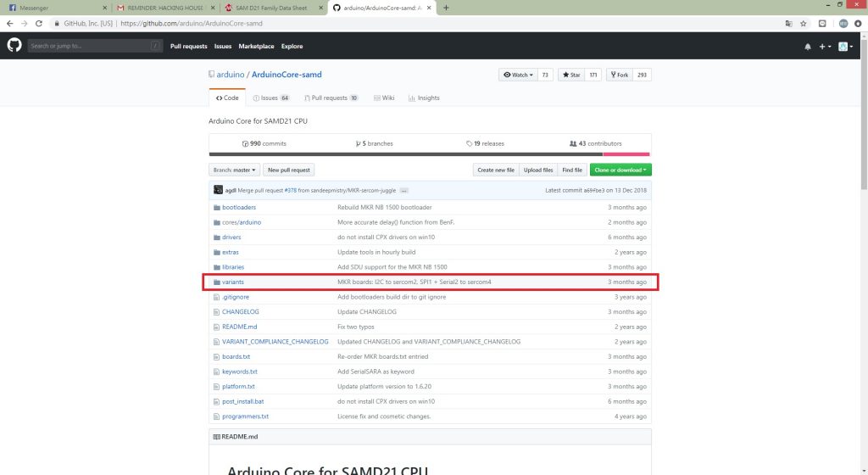Open the Branch: master dropdown
The width and height of the screenshot is (868, 475).
(x=234, y=170)
